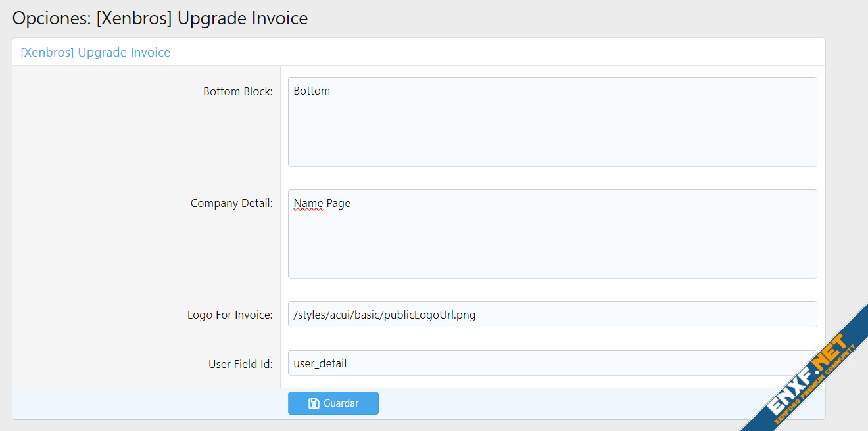The height and width of the screenshot is (431, 868).
Task: Place cursor on Bottom text in textarea
Action: [312, 91]
